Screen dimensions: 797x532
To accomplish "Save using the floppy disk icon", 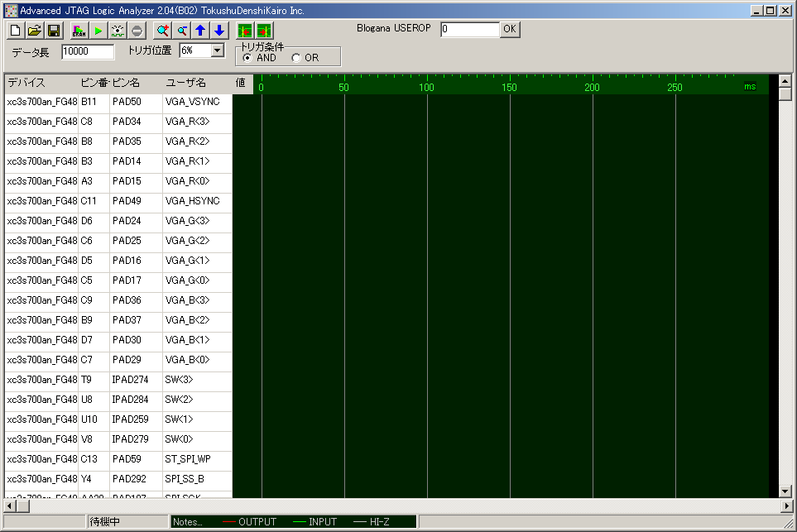I will pyautogui.click(x=54, y=31).
